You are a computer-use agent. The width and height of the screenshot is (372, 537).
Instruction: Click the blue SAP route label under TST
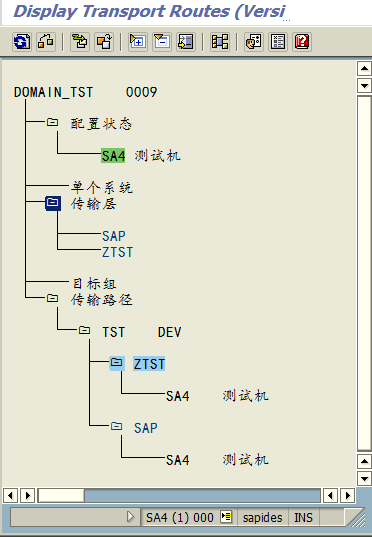[x=146, y=428]
